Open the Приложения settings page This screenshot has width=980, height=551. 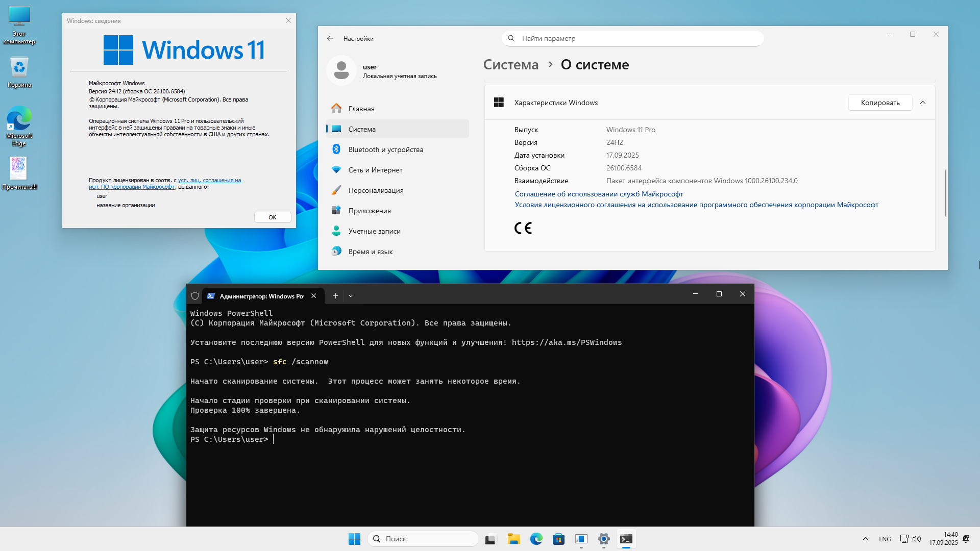point(370,211)
